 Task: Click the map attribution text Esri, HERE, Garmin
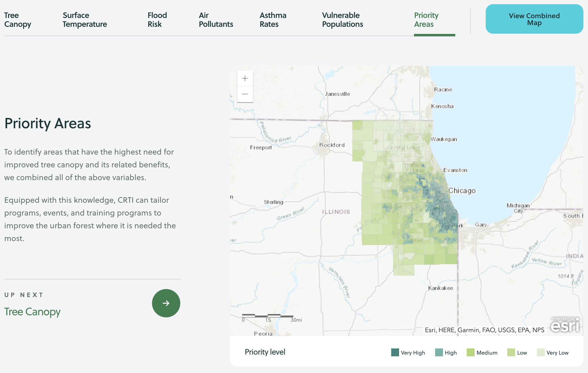[484, 330]
